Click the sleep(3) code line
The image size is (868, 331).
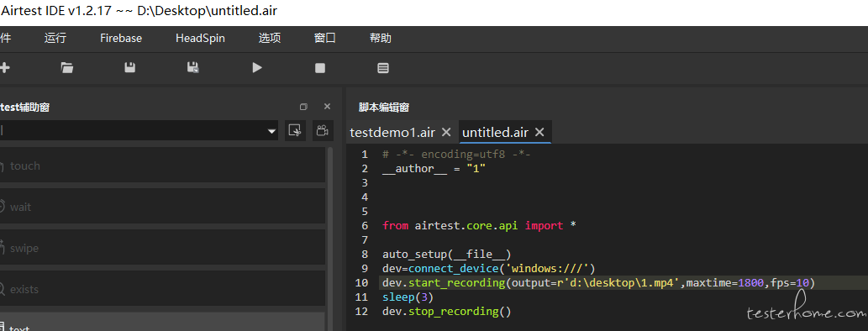point(408,297)
